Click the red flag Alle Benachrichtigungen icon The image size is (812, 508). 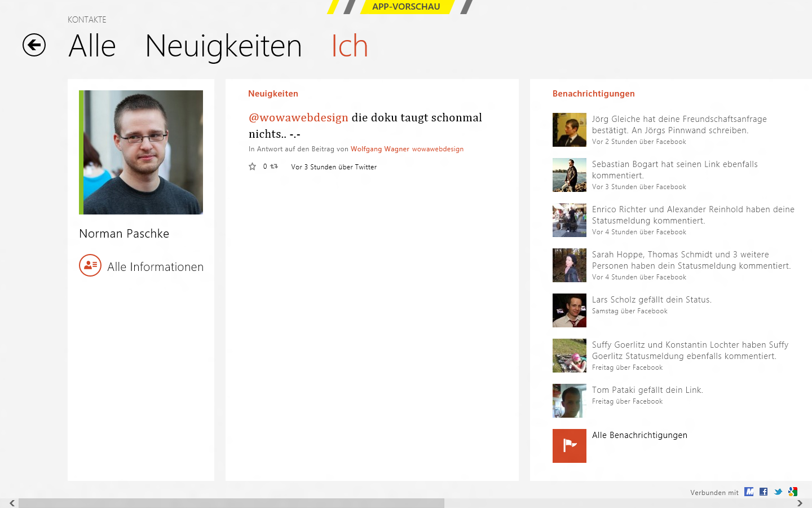pyautogui.click(x=570, y=446)
